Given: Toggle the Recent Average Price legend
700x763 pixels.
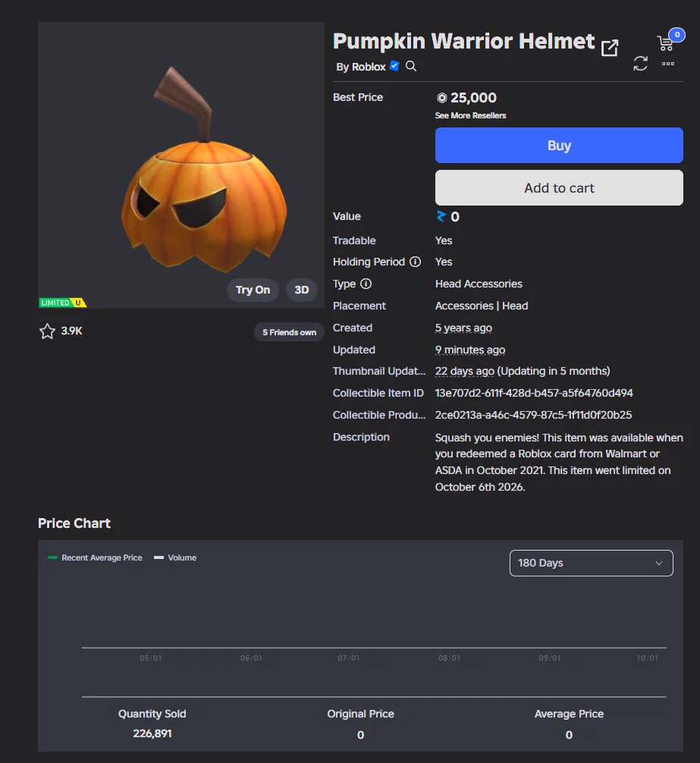Looking at the screenshot, I should [x=96, y=557].
